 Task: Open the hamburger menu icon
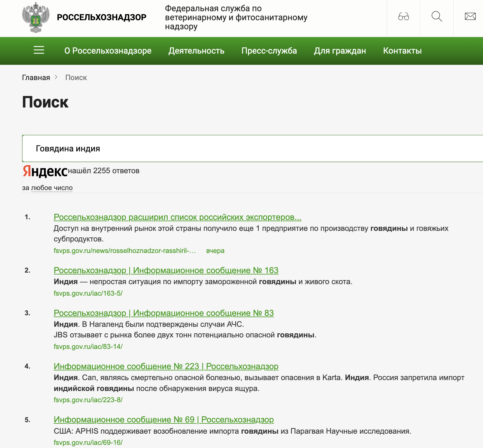(x=39, y=50)
